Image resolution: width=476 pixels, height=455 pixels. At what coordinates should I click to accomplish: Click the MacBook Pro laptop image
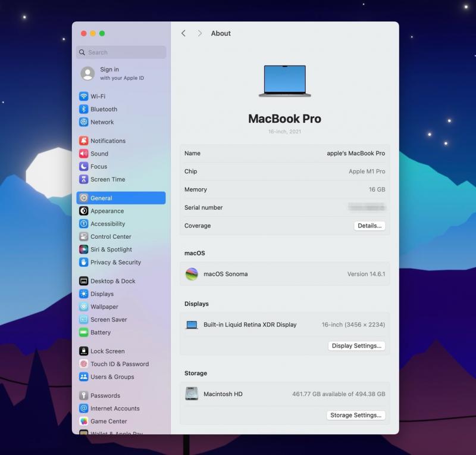(x=285, y=81)
